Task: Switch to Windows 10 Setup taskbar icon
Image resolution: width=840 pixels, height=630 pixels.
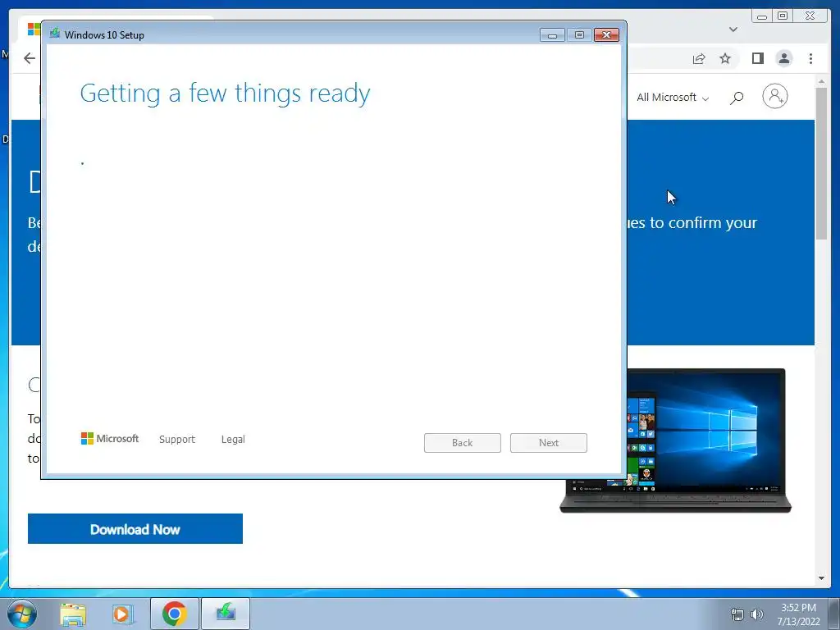Action: click(226, 614)
